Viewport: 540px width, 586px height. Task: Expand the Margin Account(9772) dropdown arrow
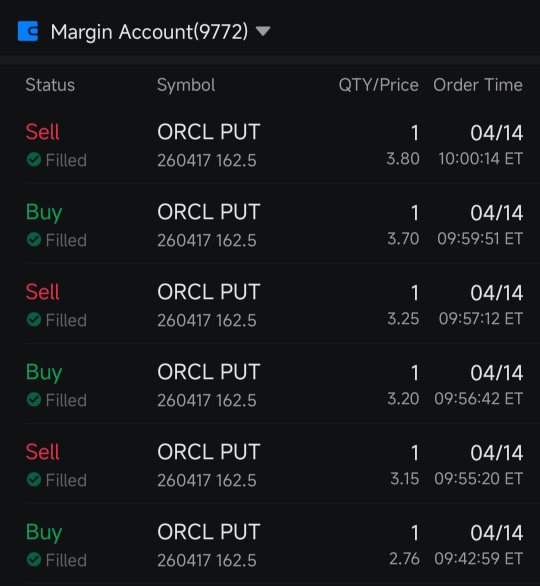tap(263, 31)
